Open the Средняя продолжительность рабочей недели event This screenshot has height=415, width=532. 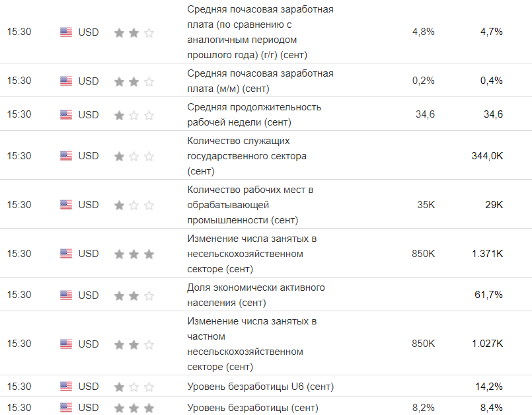coord(254,114)
